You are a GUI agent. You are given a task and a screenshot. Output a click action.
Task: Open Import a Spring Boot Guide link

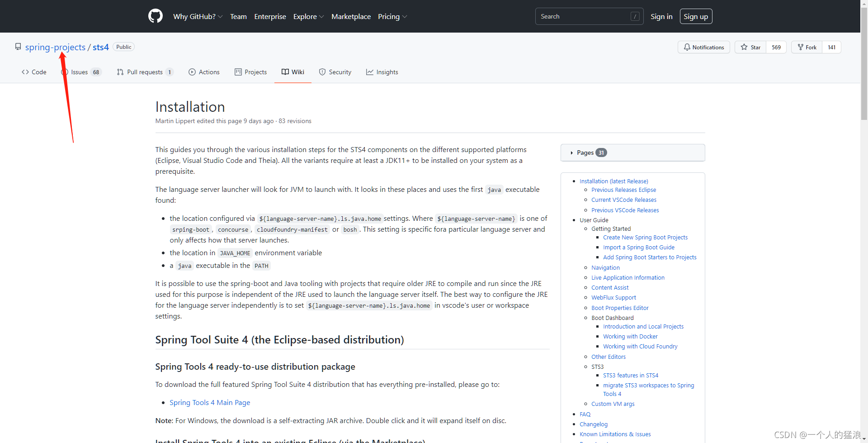[638, 248]
